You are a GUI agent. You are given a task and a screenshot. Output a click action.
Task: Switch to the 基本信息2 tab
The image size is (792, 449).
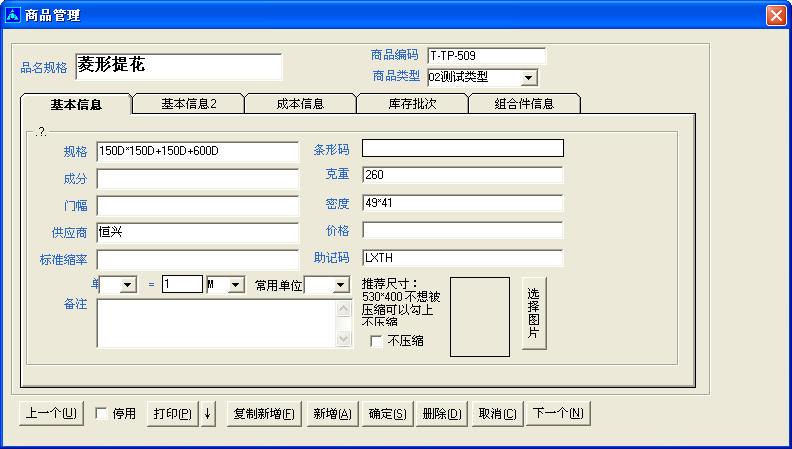coord(188,104)
